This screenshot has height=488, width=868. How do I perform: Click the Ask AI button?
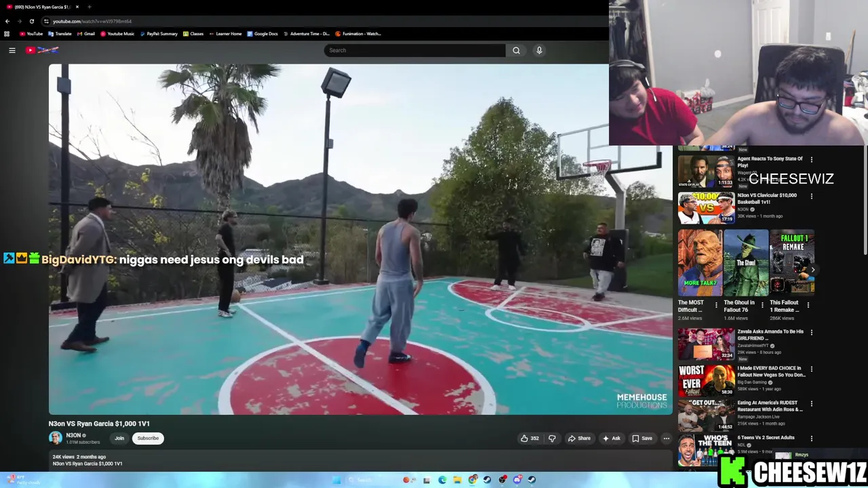611,438
